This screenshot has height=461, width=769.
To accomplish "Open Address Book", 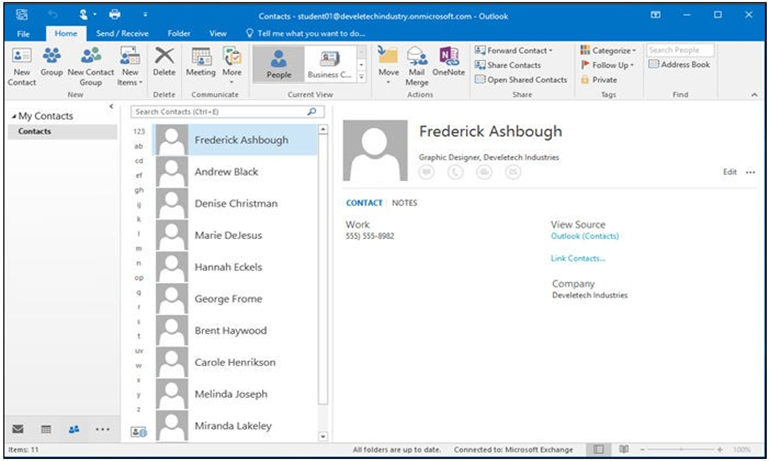I will click(x=680, y=65).
